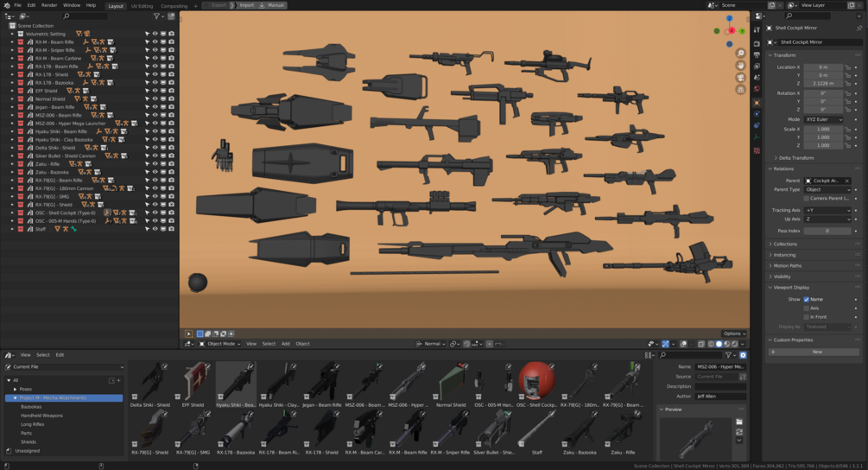Open the Render properties tab icon

point(757,44)
